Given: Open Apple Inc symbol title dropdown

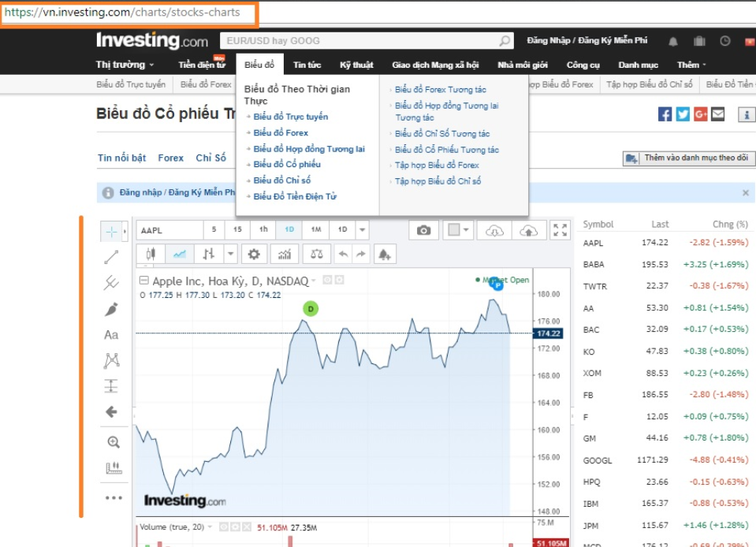Looking at the screenshot, I should point(314,281).
